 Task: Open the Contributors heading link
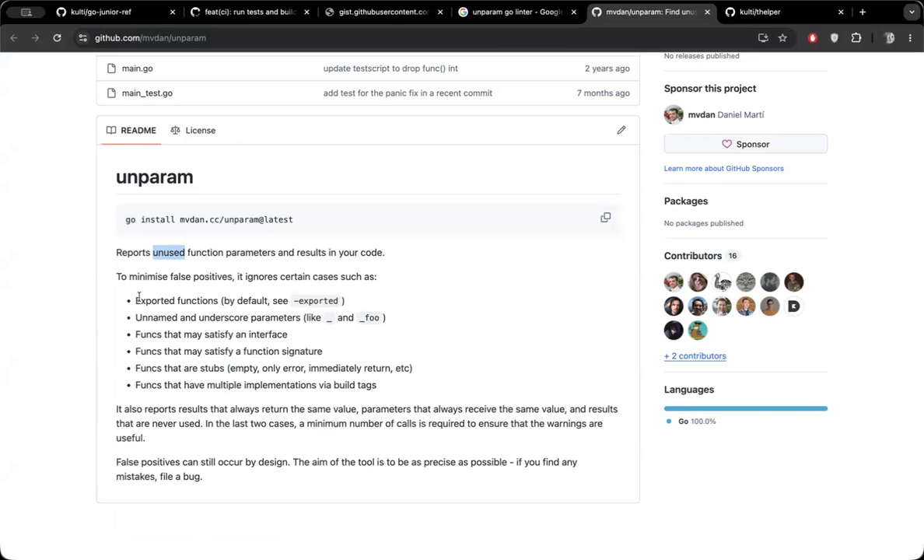pyautogui.click(x=702, y=256)
